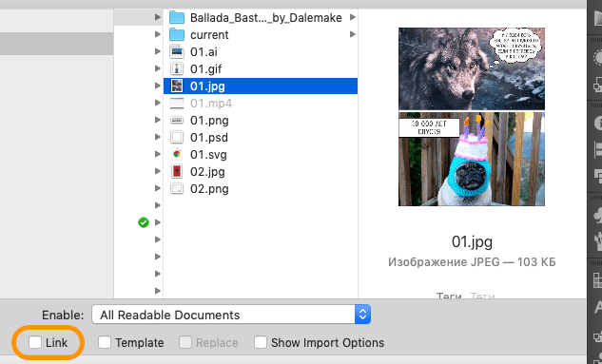Expand arrow right of Ballada_Bast folder name
The image size is (602, 364).
point(352,17)
